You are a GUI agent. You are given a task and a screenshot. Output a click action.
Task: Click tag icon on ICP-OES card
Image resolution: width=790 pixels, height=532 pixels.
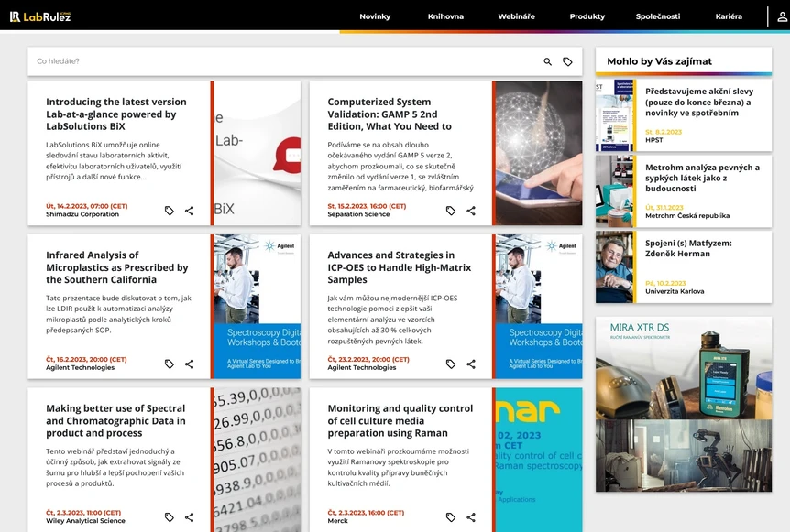451,364
